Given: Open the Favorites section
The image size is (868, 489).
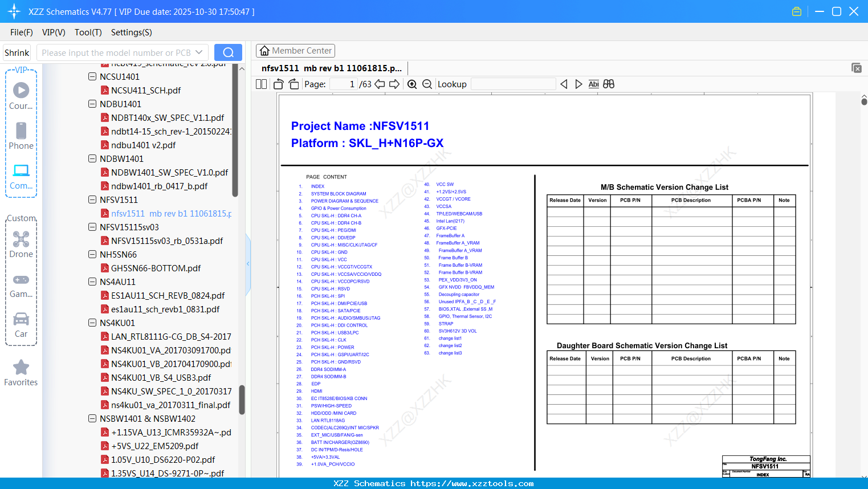Looking at the screenshot, I should (x=21, y=373).
